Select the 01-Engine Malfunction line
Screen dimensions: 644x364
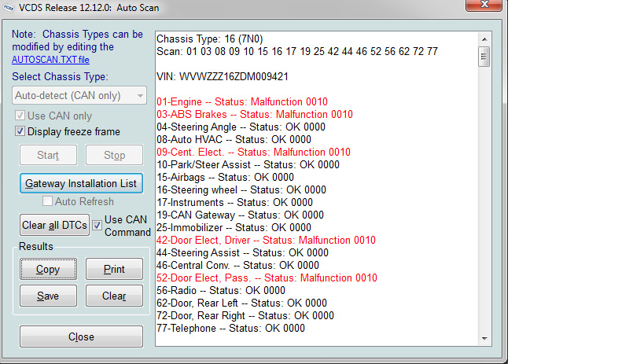tap(242, 102)
